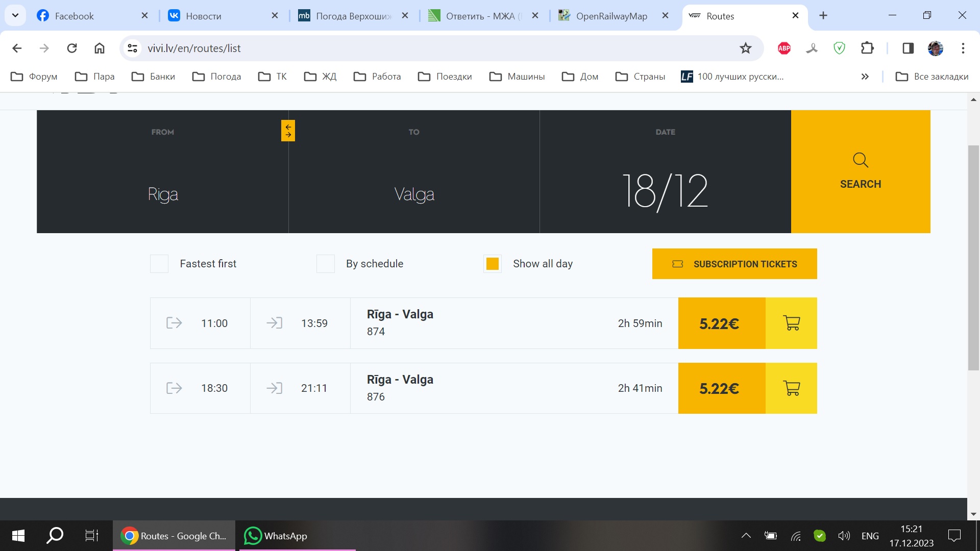Uncheck the Show all day checkbox
980x551 pixels.
[x=493, y=264]
